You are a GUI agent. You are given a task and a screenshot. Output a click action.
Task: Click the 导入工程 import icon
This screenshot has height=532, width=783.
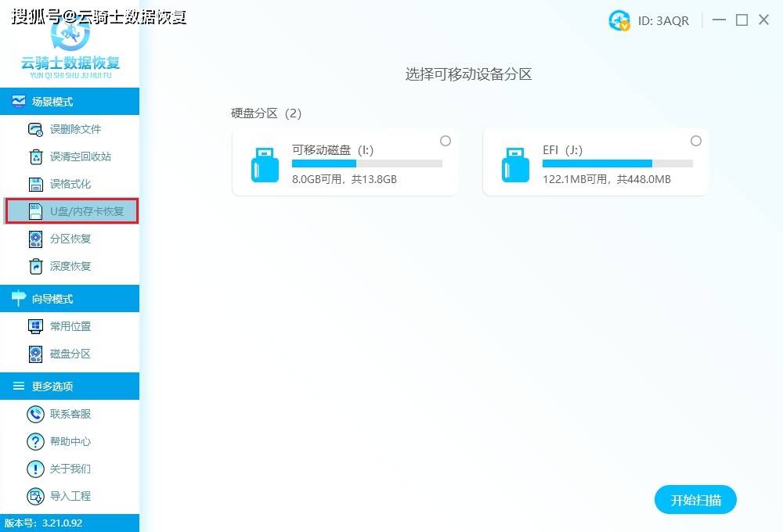[35, 497]
